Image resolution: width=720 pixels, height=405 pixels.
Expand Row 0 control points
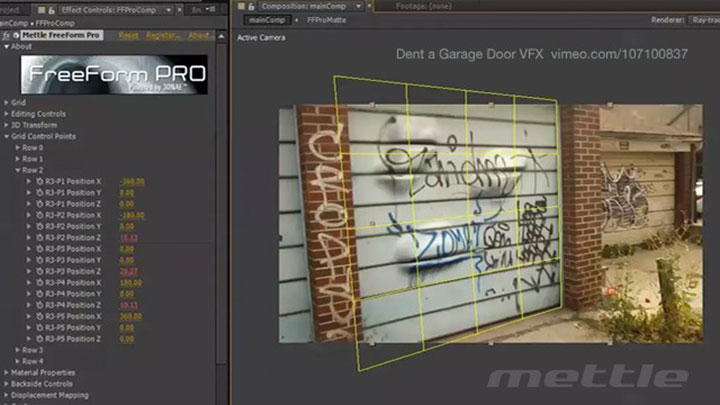point(17,147)
